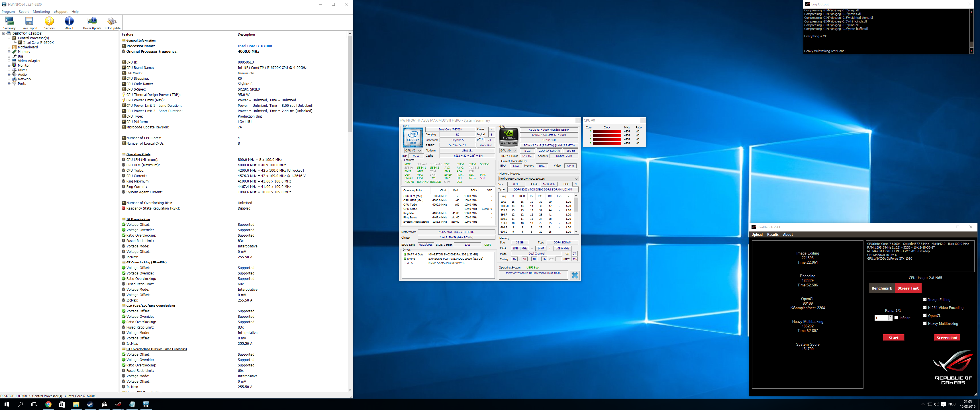Increase the Runs spinner value
This screenshot has width=980, height=410.
point(890,316)
